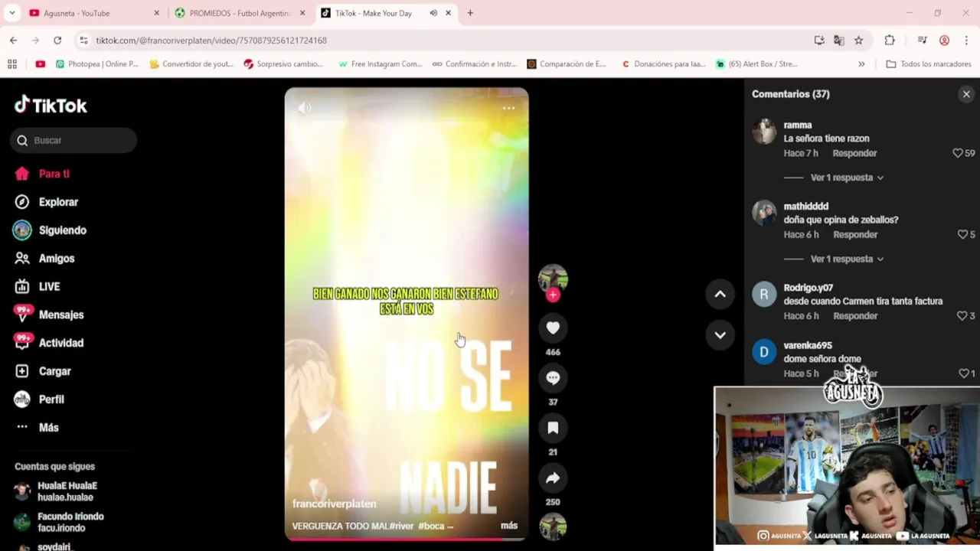Like Rodrigo.y07's comment

962,315
